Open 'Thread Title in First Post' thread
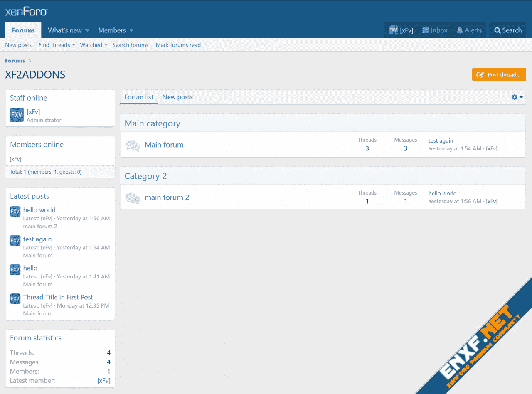This screenshot has height=394, width=532. click(58, 297)
